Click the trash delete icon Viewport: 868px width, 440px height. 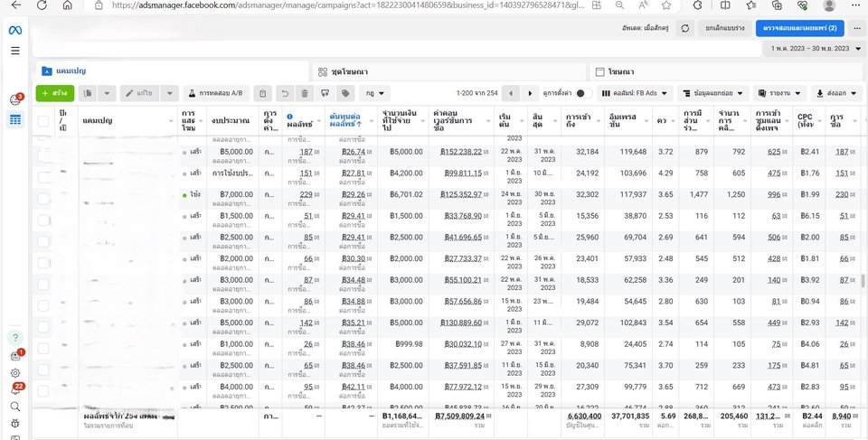(305, 94)
